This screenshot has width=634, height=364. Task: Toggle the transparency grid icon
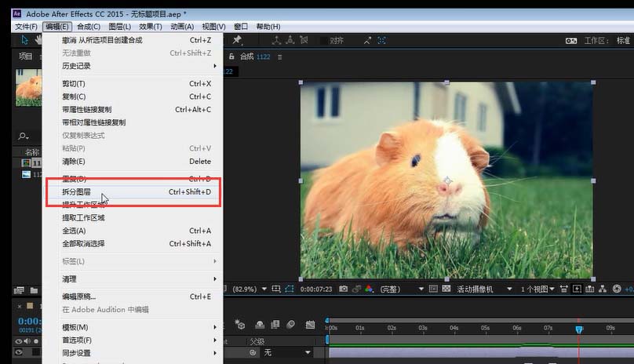(446, 289)
